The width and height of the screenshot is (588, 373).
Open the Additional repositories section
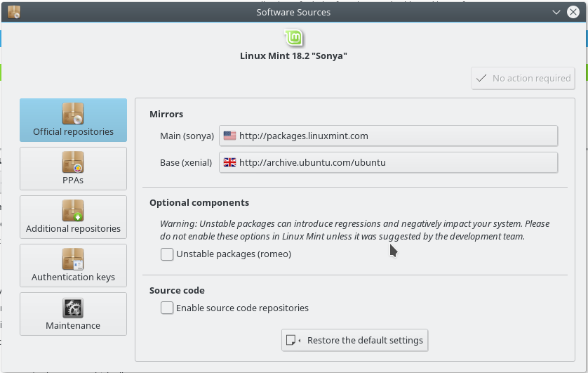(73, 217)
